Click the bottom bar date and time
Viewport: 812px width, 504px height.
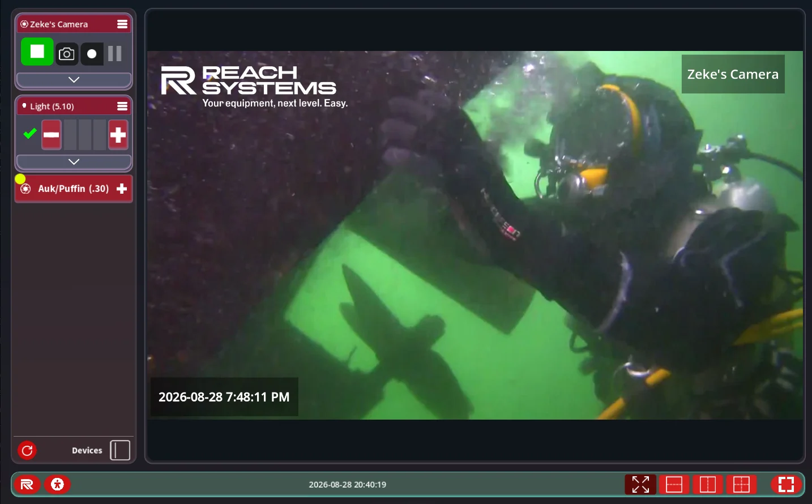[x=348, y=485]
